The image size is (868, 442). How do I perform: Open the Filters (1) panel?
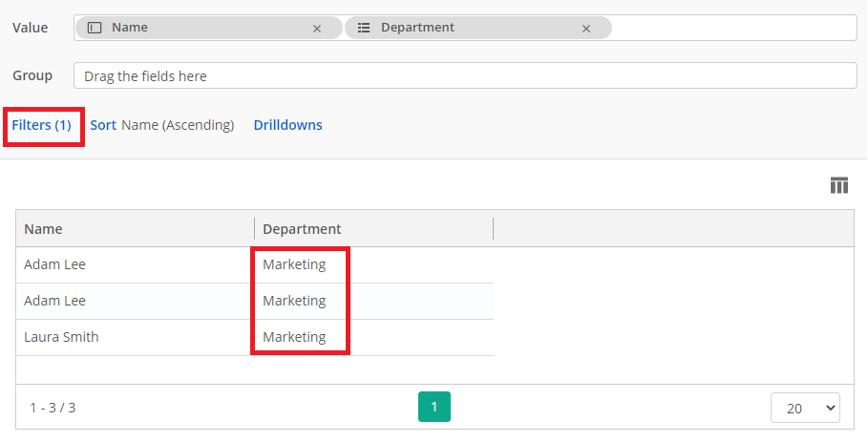click(x=42, y=125)
